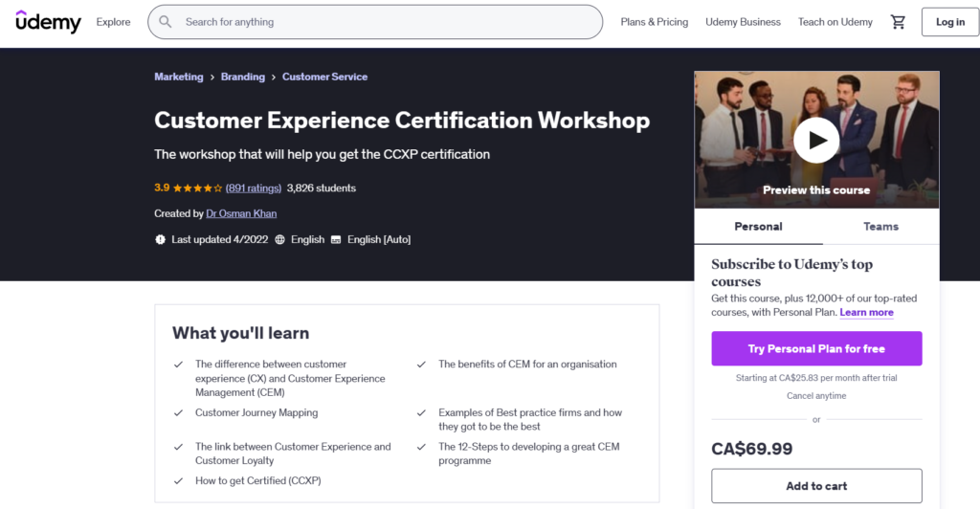The image size is (980, 509).
Task: Click checkmark beside CX and CEM difference
Action: (x=178, y=365)
